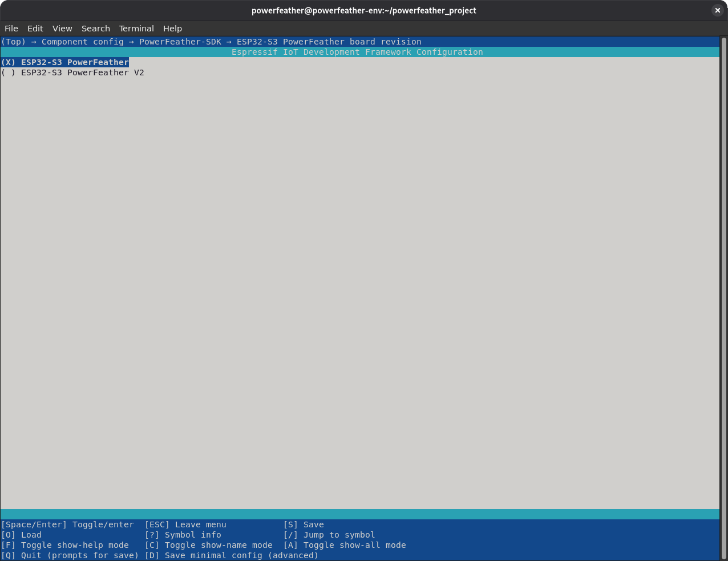728x561 pixels.
Task: Click the [A] Toggle show-all mode hint
Action: pyautogui.click(x=345, y=545)
